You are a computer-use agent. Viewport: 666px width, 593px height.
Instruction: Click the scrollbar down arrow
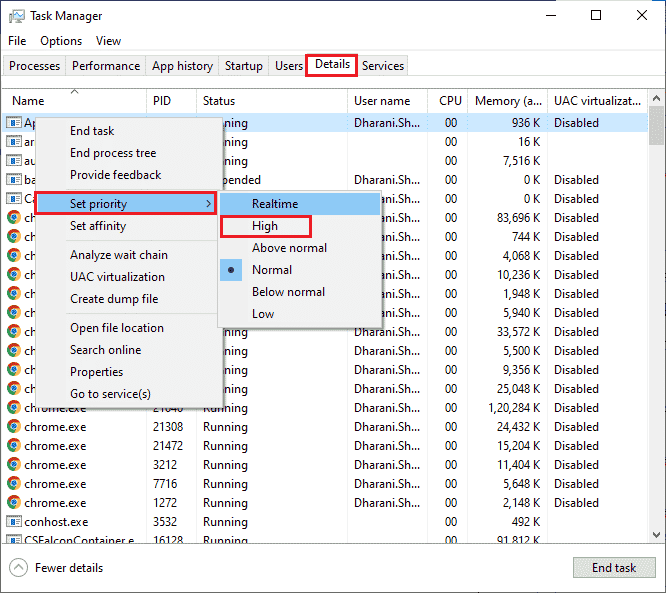click(x=656, y=535)
